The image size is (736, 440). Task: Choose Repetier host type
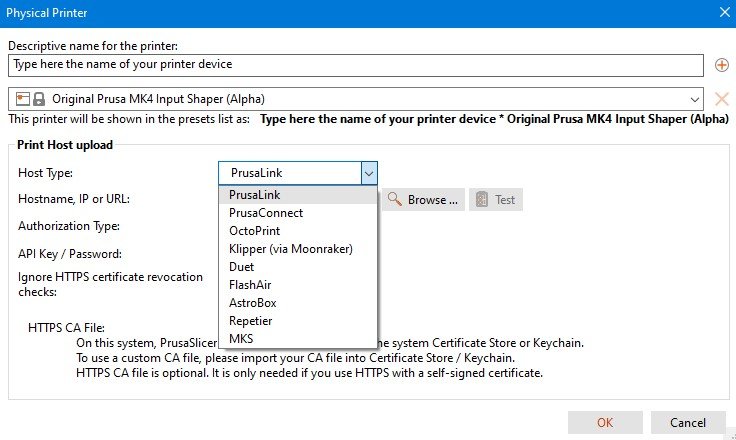pyautogui.click(x=298, y=321)
